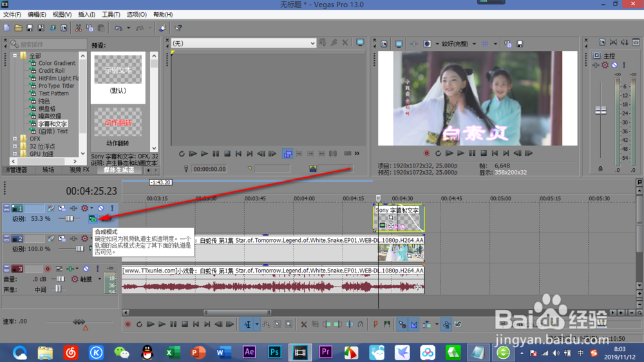644x362 pixels.
Task: Adjust track 1 级别 level slider
Action: coord(69,218)
